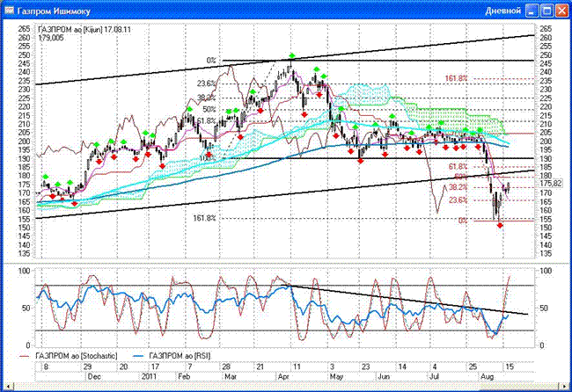This screenshot has height=392, width=572.
Task: Click the 'May' month label on date axis
Action: pyautogui.click(x=336, y=377)
